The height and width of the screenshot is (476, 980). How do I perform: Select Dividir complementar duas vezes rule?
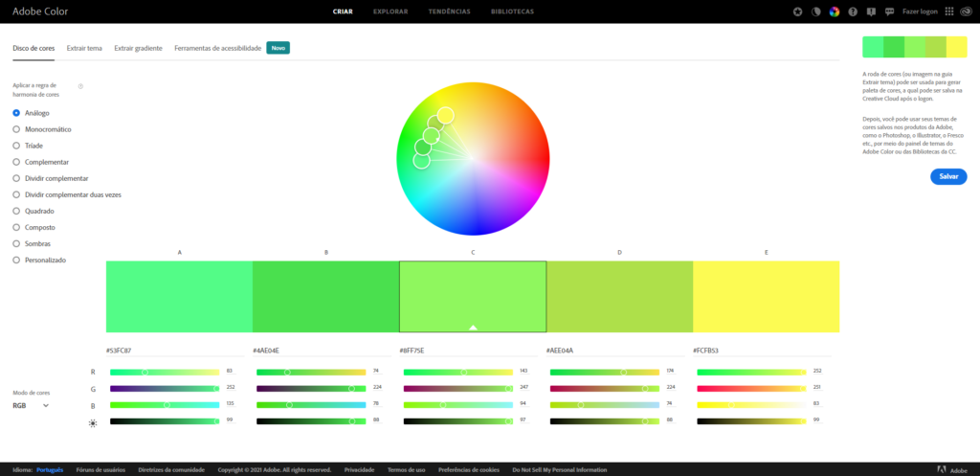coord(67,194)
